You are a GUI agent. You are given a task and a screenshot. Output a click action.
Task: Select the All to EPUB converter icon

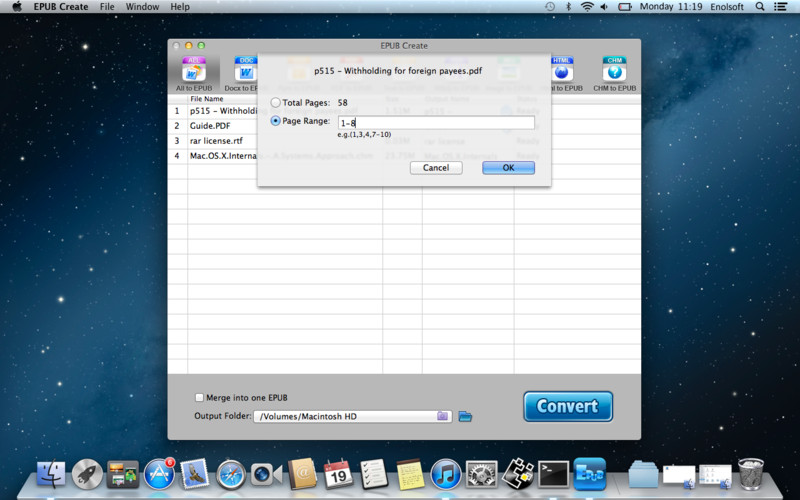193,71
